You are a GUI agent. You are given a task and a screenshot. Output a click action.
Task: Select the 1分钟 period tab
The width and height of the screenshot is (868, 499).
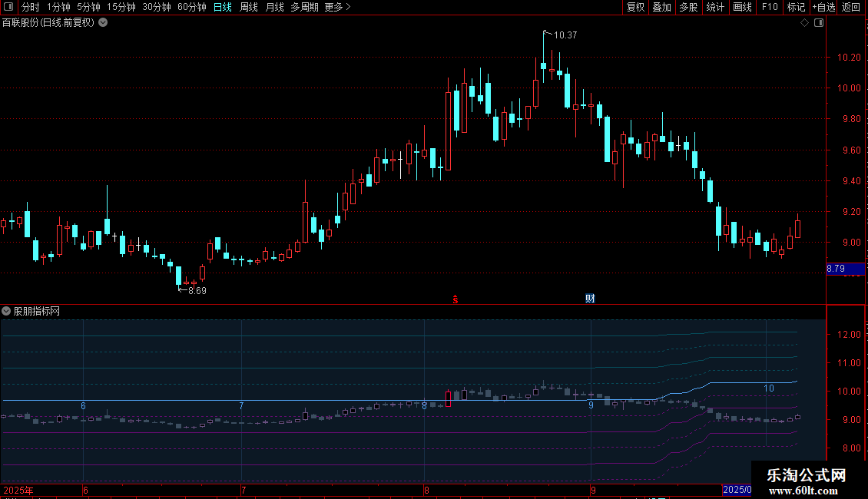[x=58, y=7]
